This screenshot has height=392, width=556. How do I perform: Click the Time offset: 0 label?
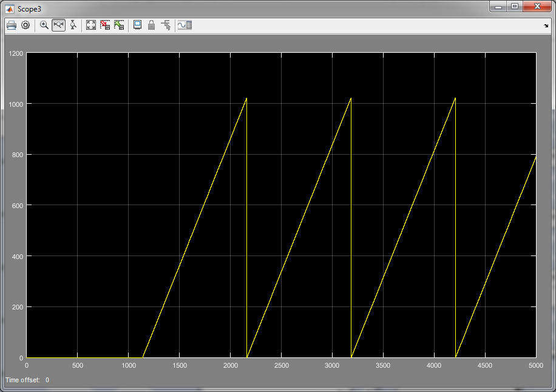[27, 380]
